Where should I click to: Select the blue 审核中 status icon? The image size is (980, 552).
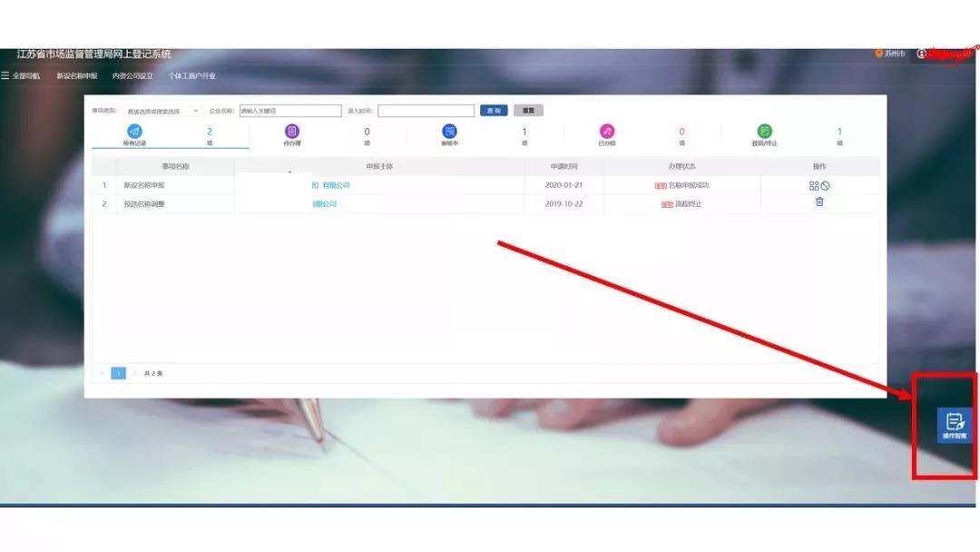coord(449,132)
